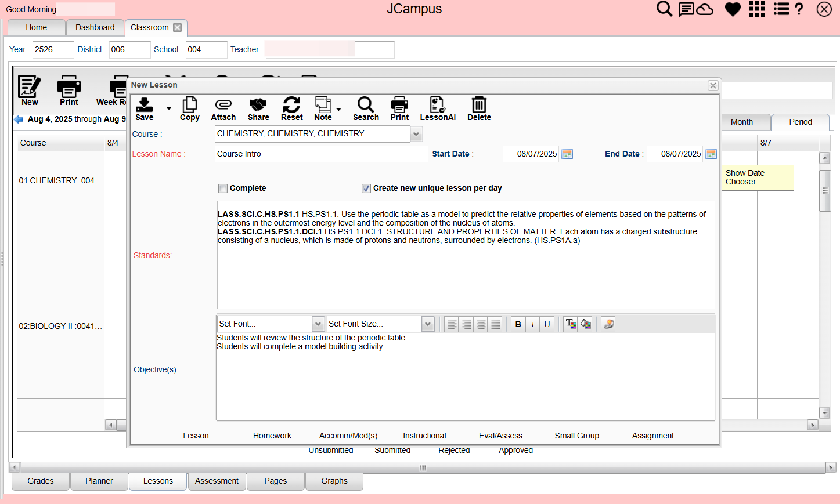This screenshot has width=840, height=504.
Task: Open the Dashboard tab
Action: coord(95,27)
